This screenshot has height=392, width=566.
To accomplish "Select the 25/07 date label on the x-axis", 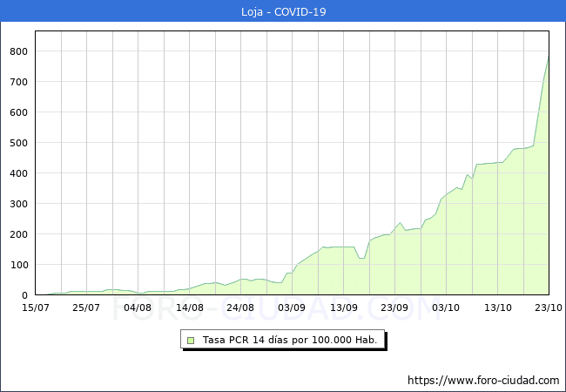I will 86,308.
